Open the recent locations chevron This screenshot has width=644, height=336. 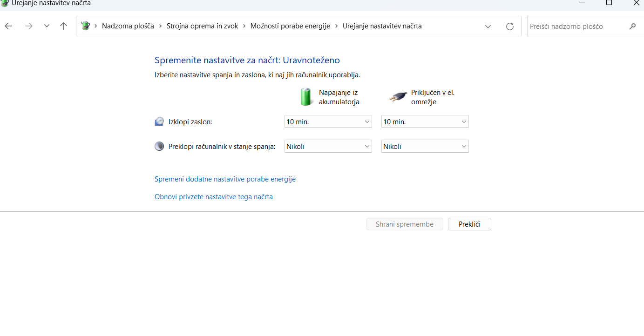coord(47,26)
